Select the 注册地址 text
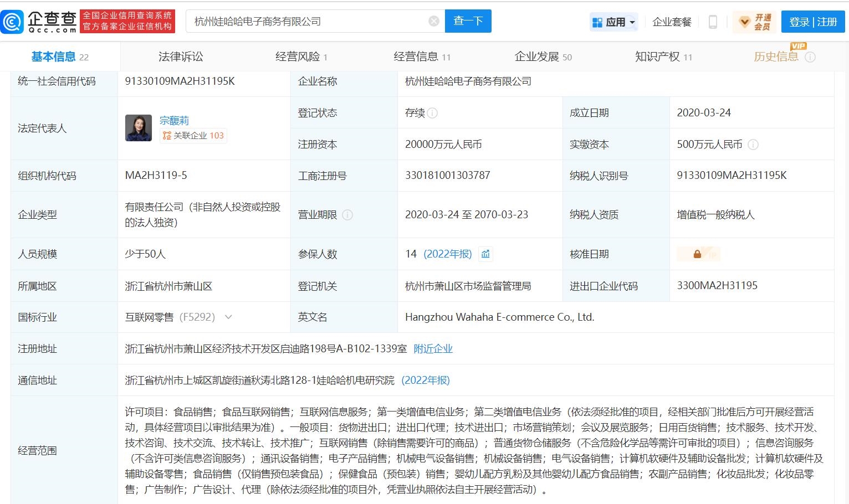This screenshot has height=504, width=849. point(266,349)
